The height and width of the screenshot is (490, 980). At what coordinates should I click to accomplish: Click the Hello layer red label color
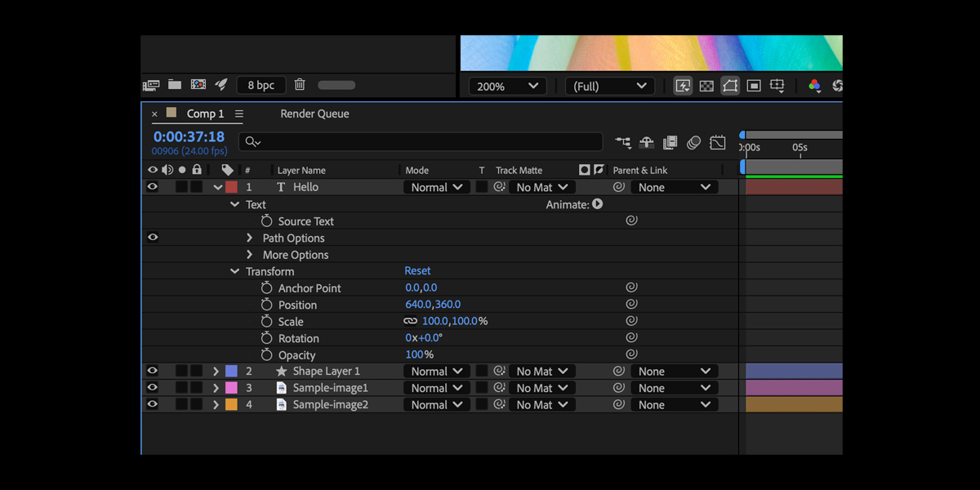coord(232,187)
